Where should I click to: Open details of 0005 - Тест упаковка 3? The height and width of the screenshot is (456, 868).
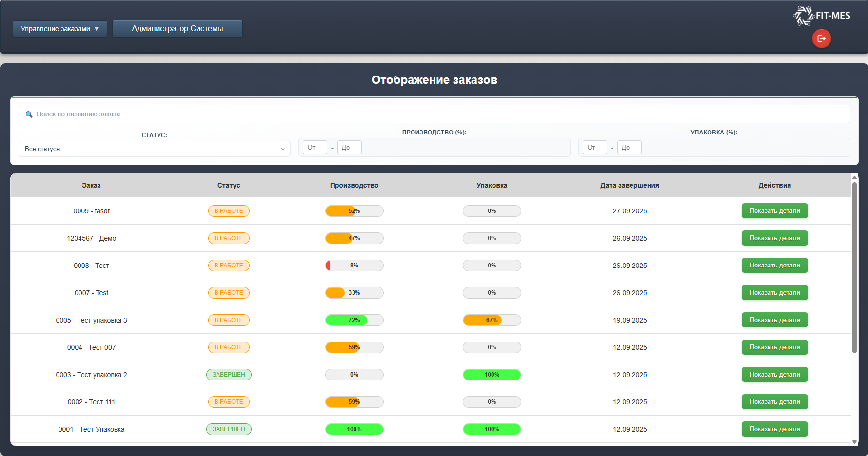[x=774, y=320]
